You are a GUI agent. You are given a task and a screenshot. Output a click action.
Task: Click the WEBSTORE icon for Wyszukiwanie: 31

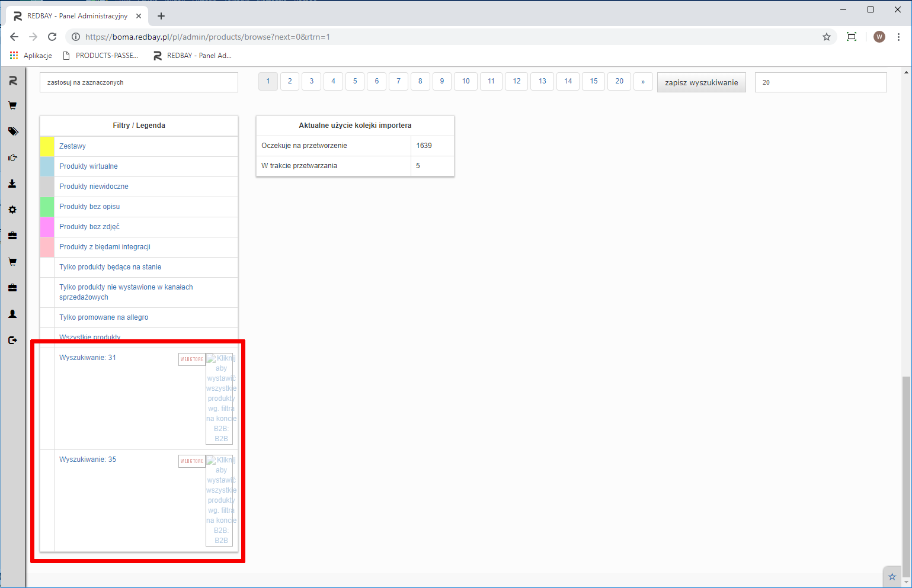point(191,359)
